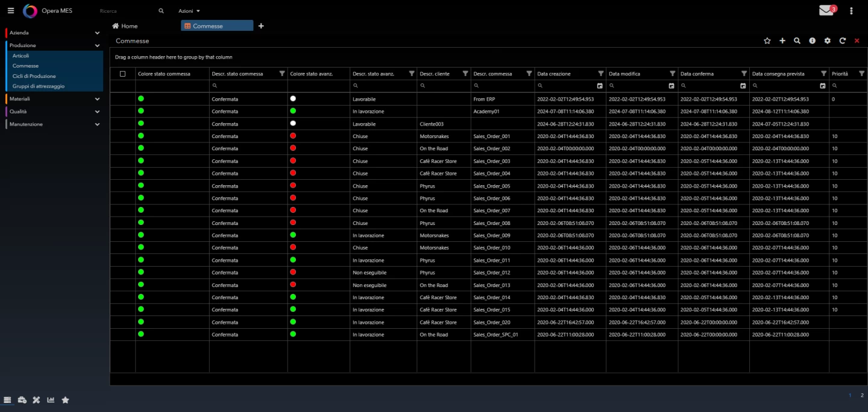
Task: Open Cicli di Produzione in sidebar
Action: coord(34,76)
